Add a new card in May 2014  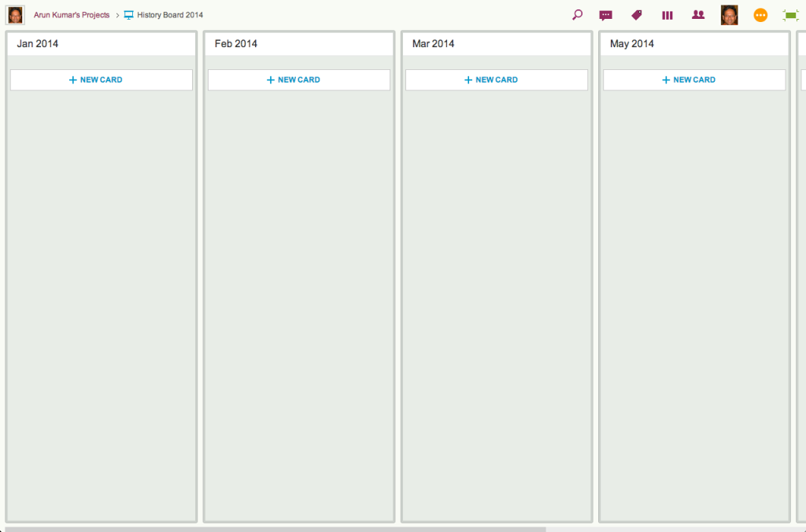click(694, 79)
